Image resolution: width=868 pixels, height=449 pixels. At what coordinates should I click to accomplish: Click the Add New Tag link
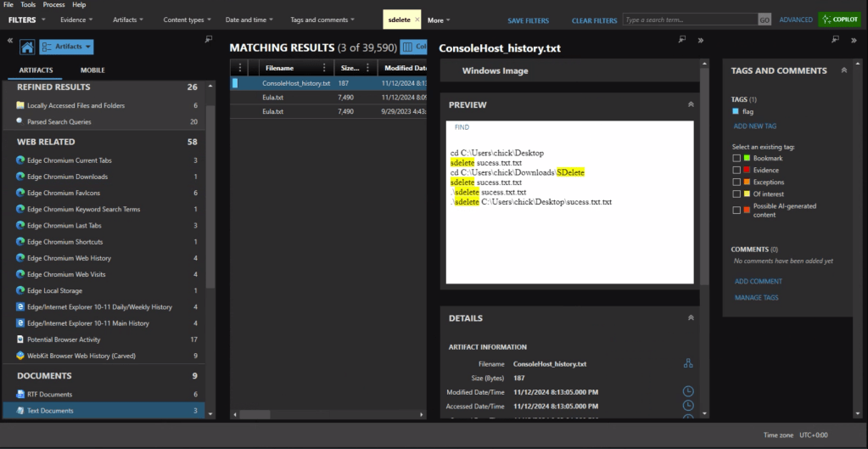(754, 126)
